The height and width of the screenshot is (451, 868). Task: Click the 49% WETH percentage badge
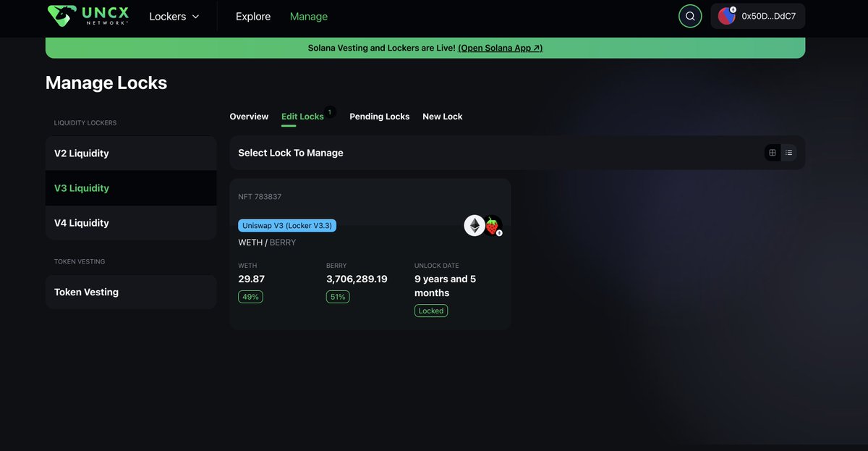coord(250,296)
